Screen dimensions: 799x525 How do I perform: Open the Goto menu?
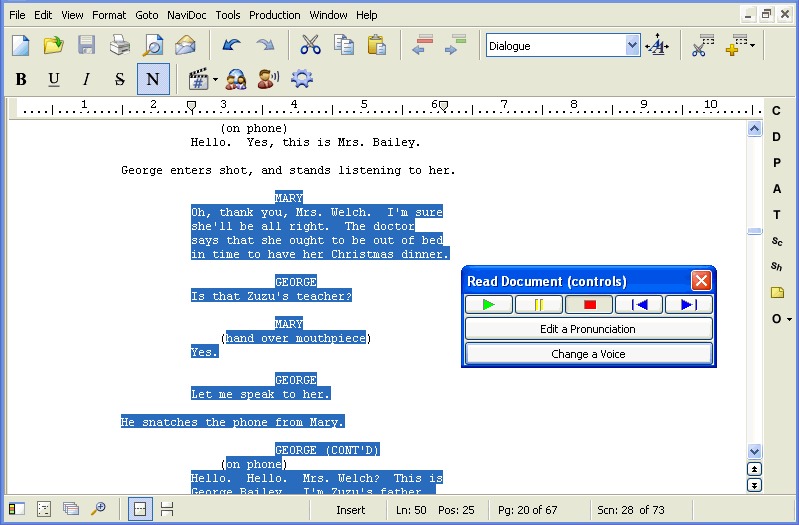147,15
